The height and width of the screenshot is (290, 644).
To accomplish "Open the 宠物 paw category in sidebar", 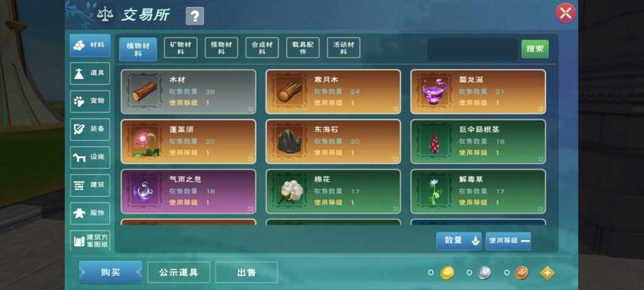I will pos(90,101).
